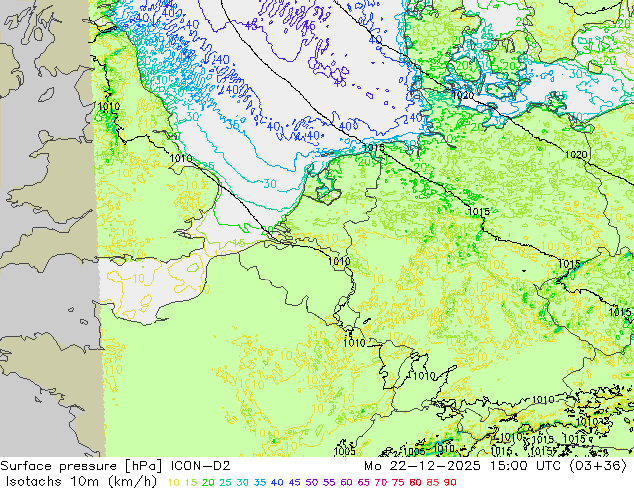The image size is (634, 490).
Task: Click the green "20" legend value
Action: 208,482
